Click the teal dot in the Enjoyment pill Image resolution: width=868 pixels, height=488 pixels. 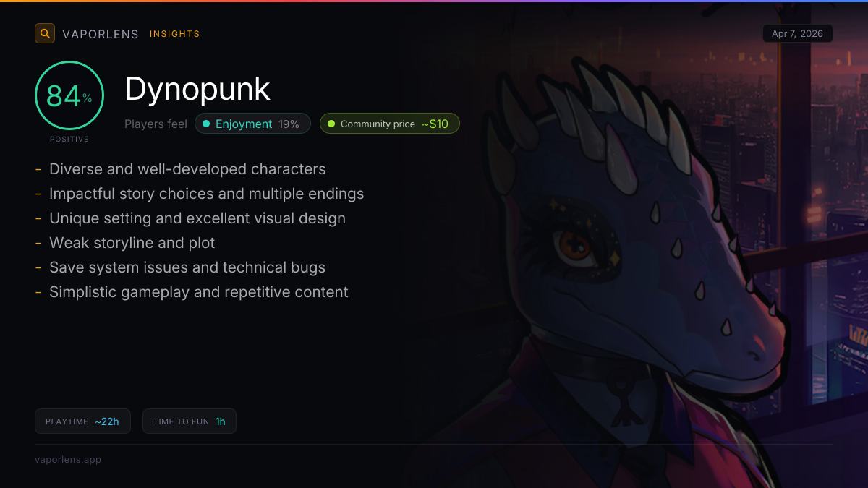(206, 124)
